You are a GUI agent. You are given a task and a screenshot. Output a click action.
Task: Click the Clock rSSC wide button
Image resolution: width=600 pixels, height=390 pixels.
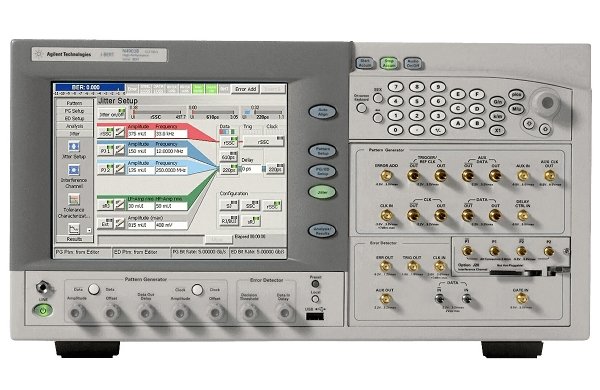264,142
